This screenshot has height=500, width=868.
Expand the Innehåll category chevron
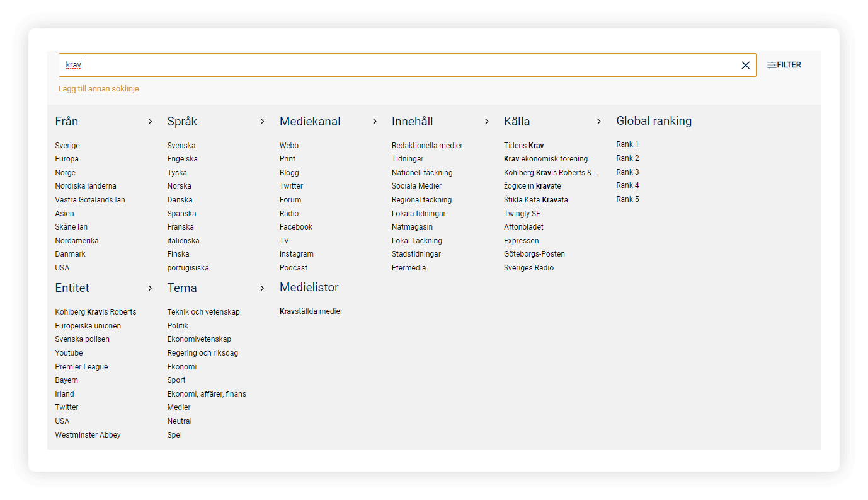[486, 121]
